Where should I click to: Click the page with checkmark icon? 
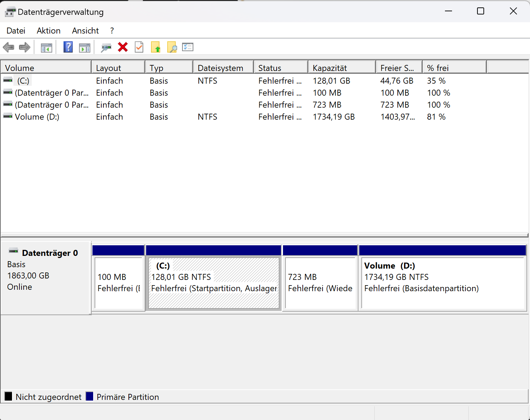click(139, 47)
